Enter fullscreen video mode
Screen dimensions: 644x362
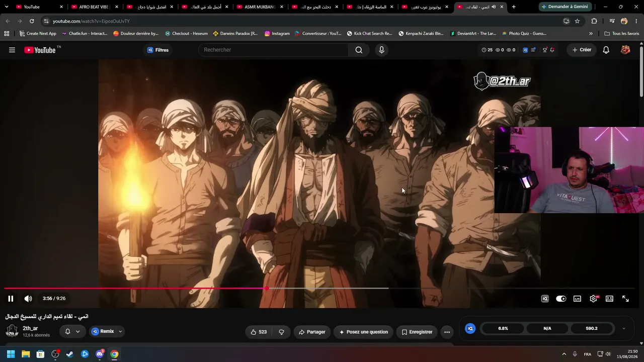pos(625,299)
